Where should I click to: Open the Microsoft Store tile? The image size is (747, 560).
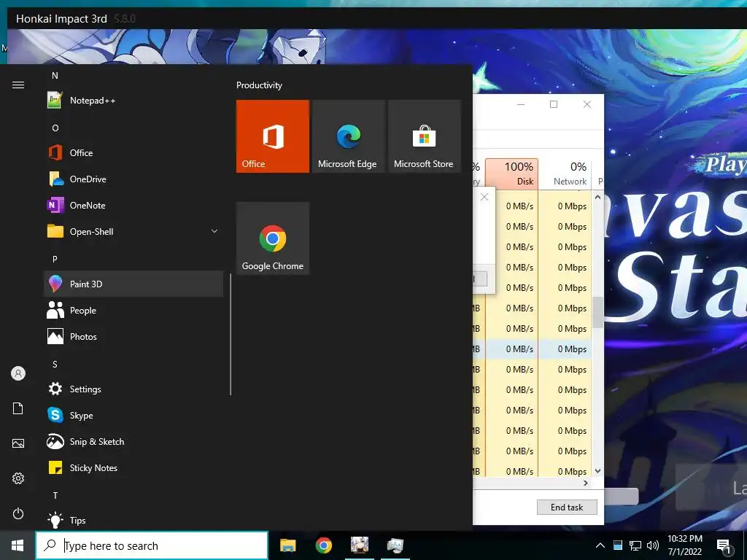click(425, 136)
